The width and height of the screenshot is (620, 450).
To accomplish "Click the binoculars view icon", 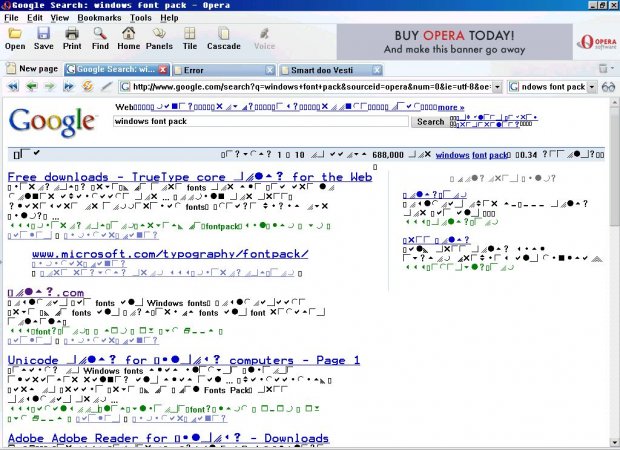I will coord(608,87).
